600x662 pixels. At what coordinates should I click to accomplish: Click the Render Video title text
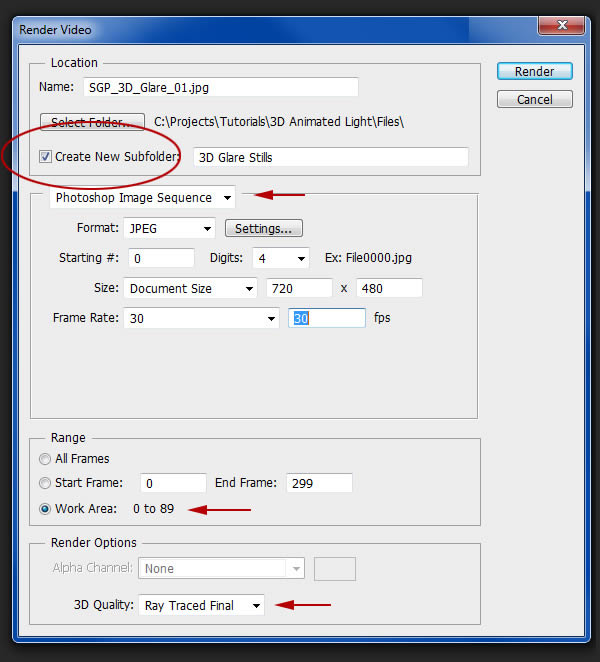coord(55,30)
